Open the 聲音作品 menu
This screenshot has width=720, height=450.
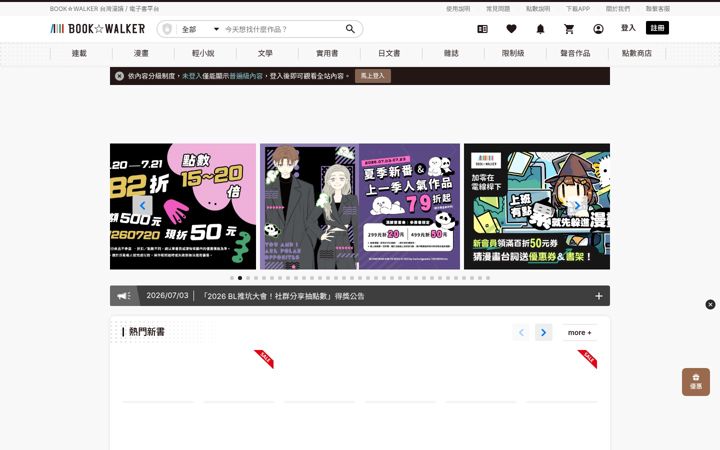pyautogui.click(x=575, y=53)
